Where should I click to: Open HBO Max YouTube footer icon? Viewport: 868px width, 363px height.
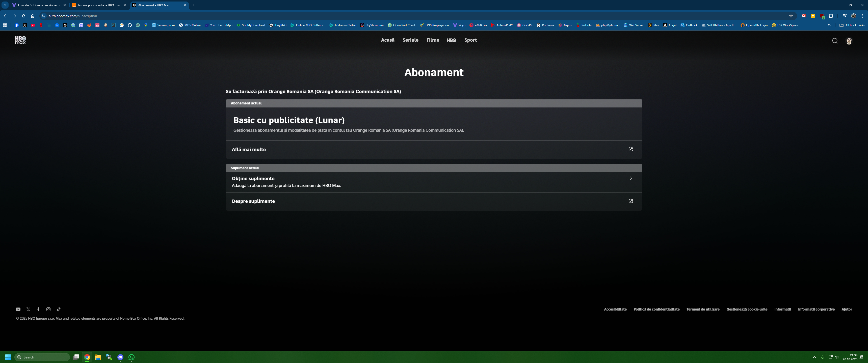coord(18,309)
